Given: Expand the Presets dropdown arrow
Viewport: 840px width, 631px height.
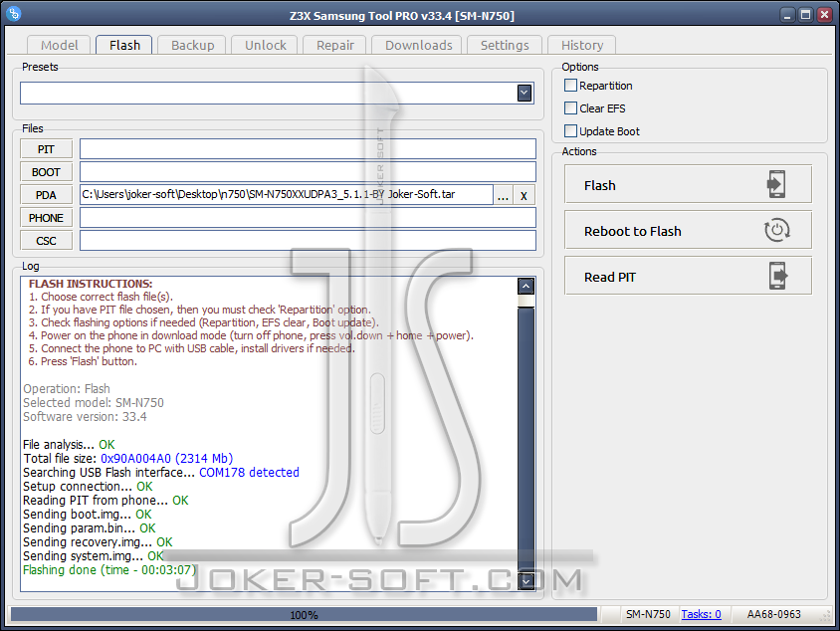Looking at the screenshot, I should [525, 94].
